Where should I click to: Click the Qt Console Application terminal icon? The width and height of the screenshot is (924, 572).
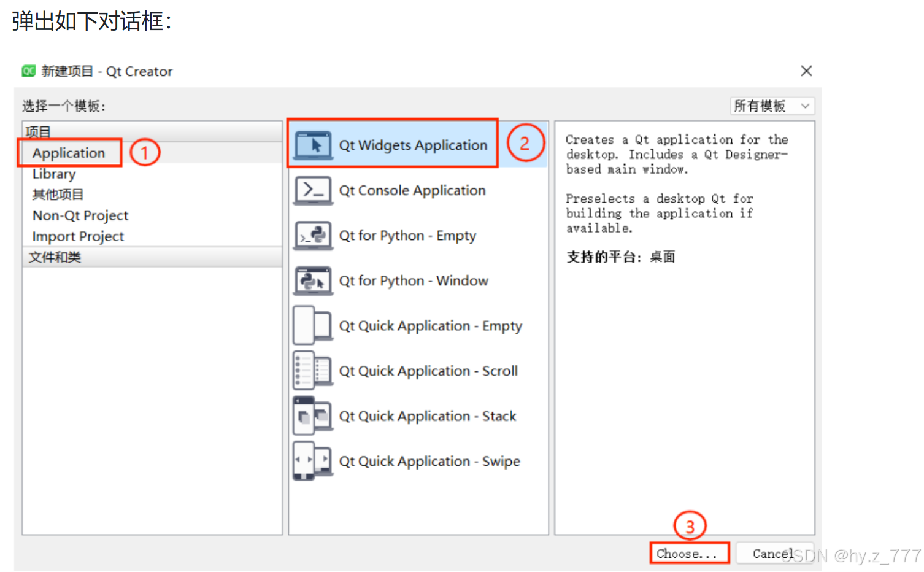point(314,190)
